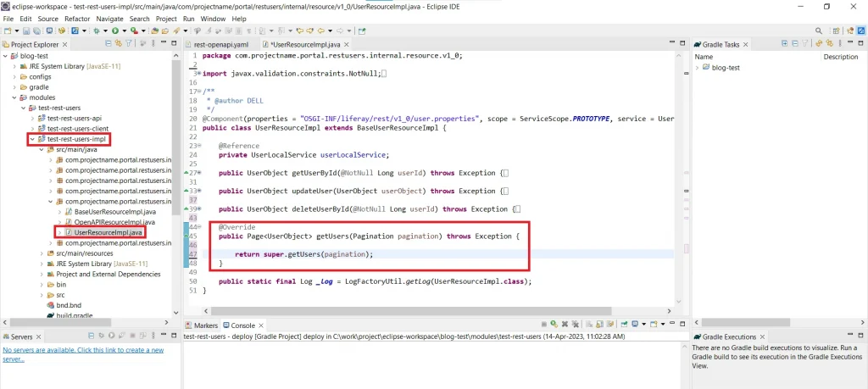The width and height of the screenshot is (868, 389).
Task: Open the Run button dropdown arrow
Action: tap(125, 31)
